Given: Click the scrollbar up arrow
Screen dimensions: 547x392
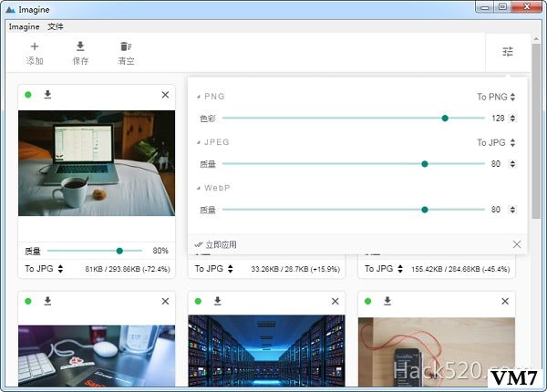Looking at the screenshot, I should point(536,39).
